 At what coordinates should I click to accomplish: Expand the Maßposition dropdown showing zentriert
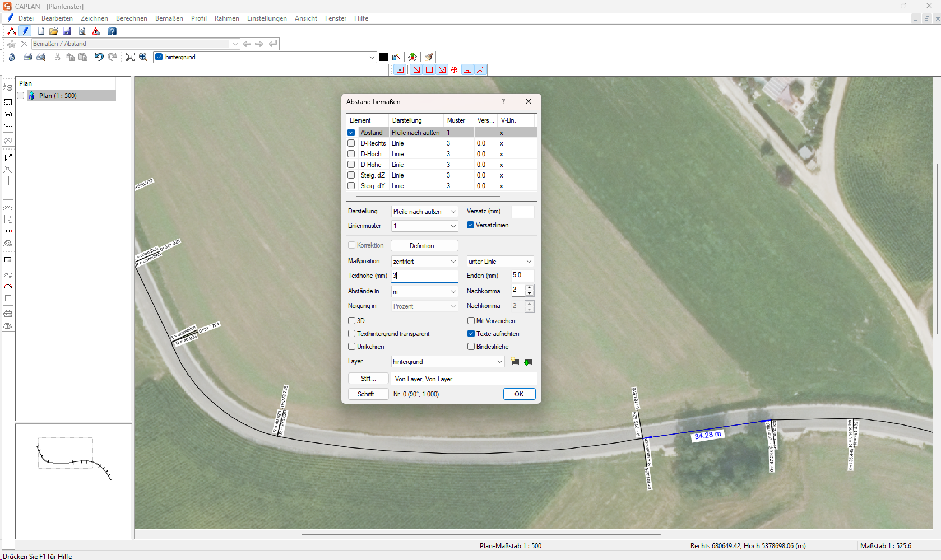424,262
